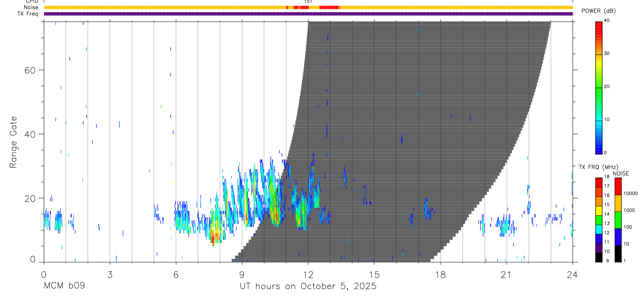Click the 40 label on the power colorbar

pos(607,20)
